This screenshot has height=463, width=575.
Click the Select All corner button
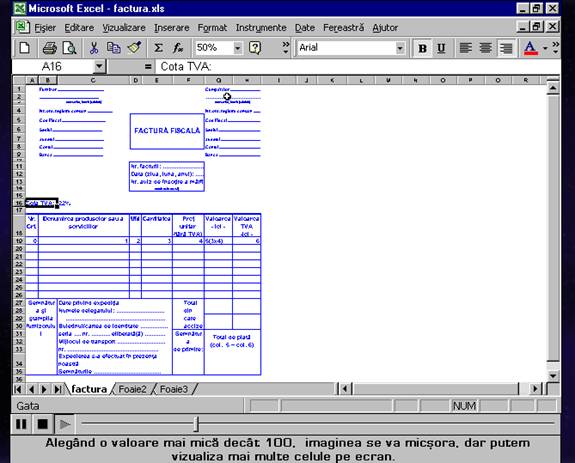pyautogui.click(x=19, y=80)
